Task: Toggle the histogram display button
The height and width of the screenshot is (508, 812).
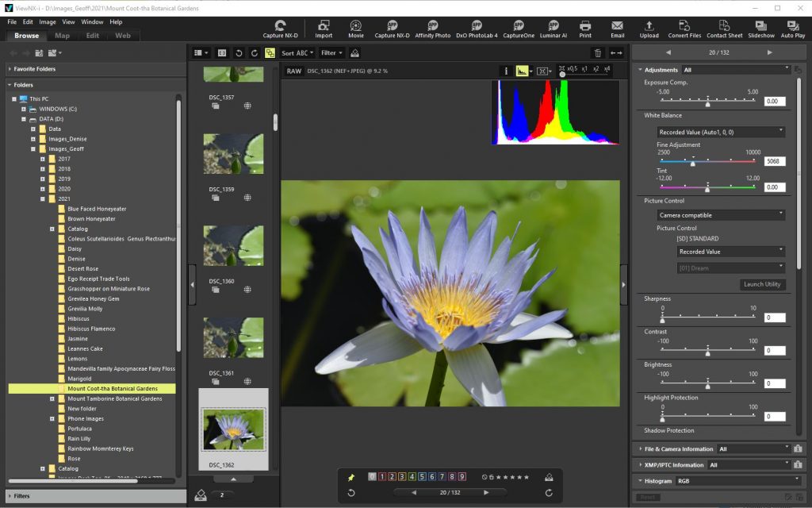Action: (523, 71)
